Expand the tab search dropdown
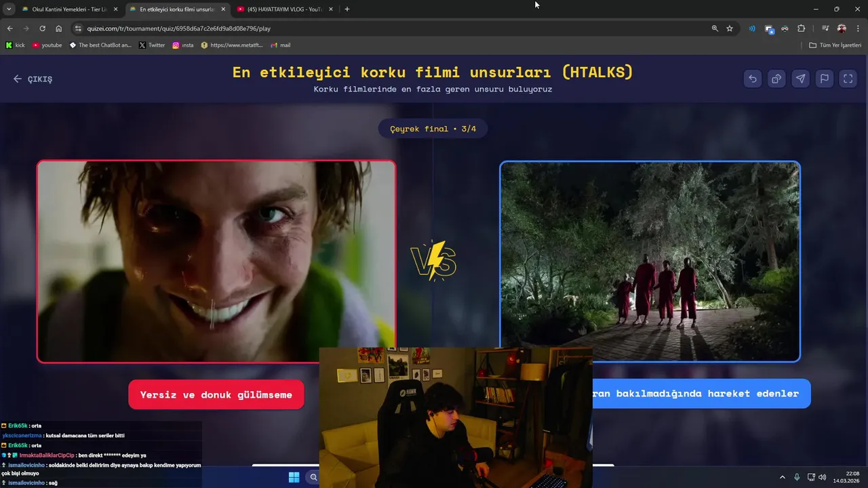 tap(9, 9)
